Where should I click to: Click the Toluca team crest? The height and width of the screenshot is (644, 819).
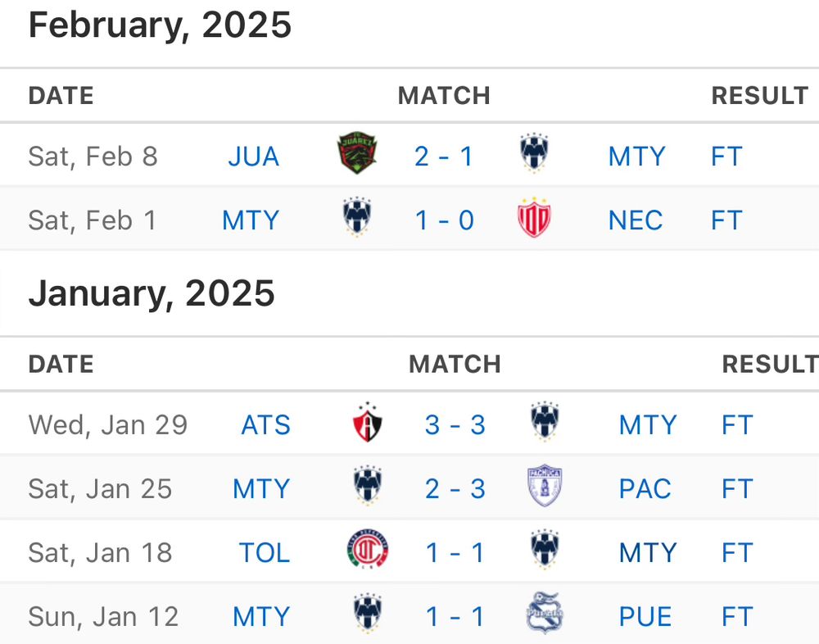click(x=368, y=551)
